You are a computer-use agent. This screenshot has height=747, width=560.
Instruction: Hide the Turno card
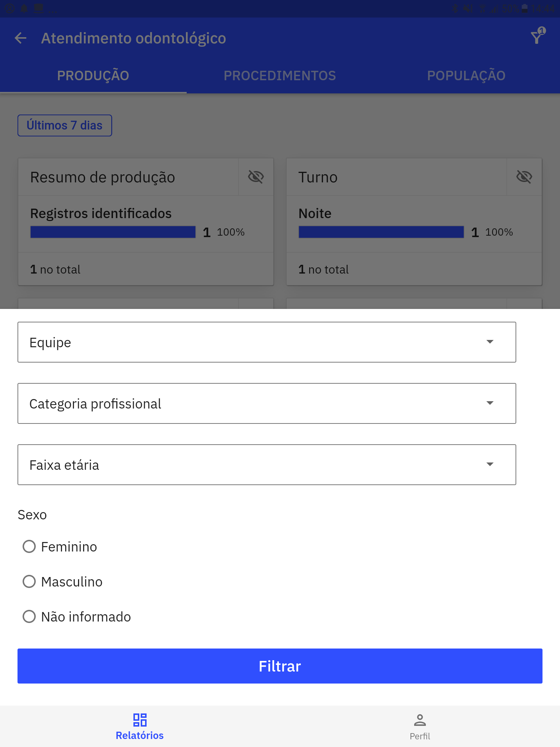tap(524, 177)
